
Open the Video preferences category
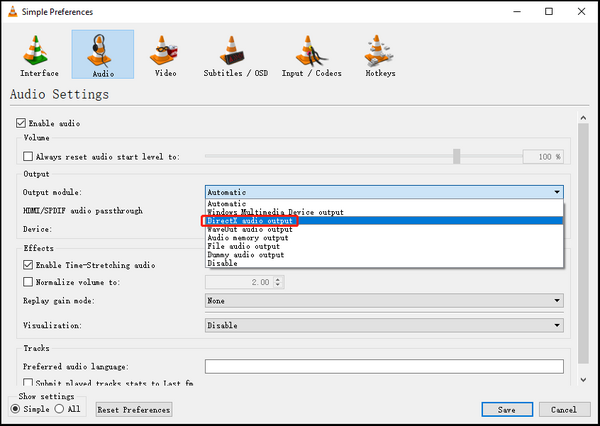pyautogui.click(x=165, y=53)
